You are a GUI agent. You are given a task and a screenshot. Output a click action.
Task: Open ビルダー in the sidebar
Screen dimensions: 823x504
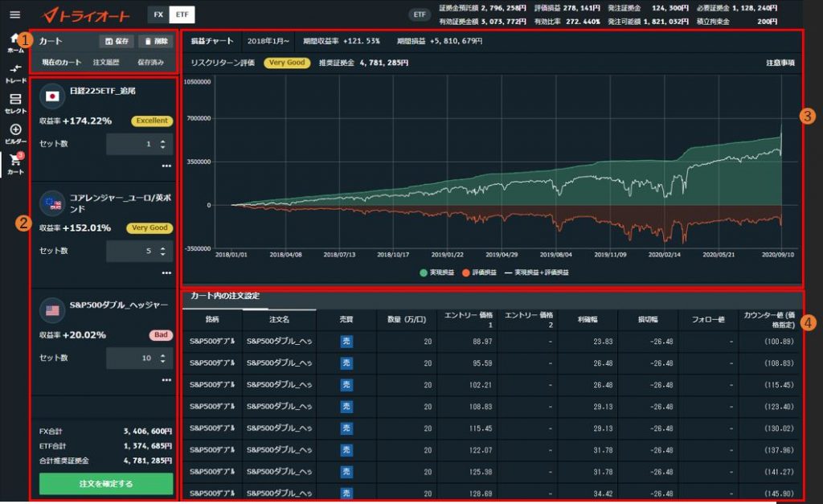tap(15, 134)
